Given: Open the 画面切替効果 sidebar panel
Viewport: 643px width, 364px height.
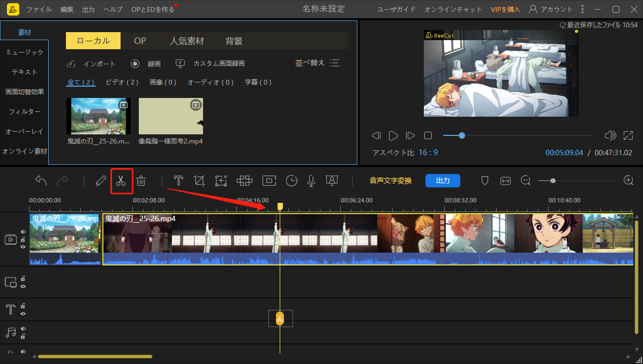Looking at the screenshot, I should coord(24,92).
